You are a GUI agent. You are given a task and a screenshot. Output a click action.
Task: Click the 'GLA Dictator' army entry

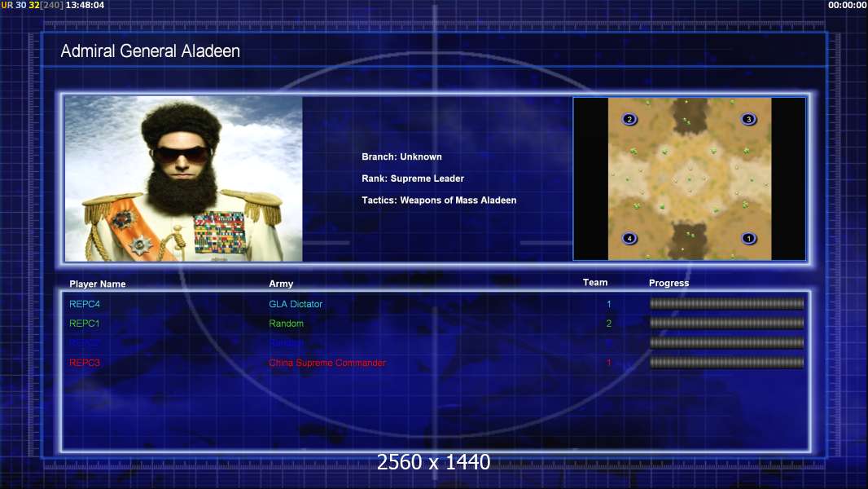pos(296,304)
